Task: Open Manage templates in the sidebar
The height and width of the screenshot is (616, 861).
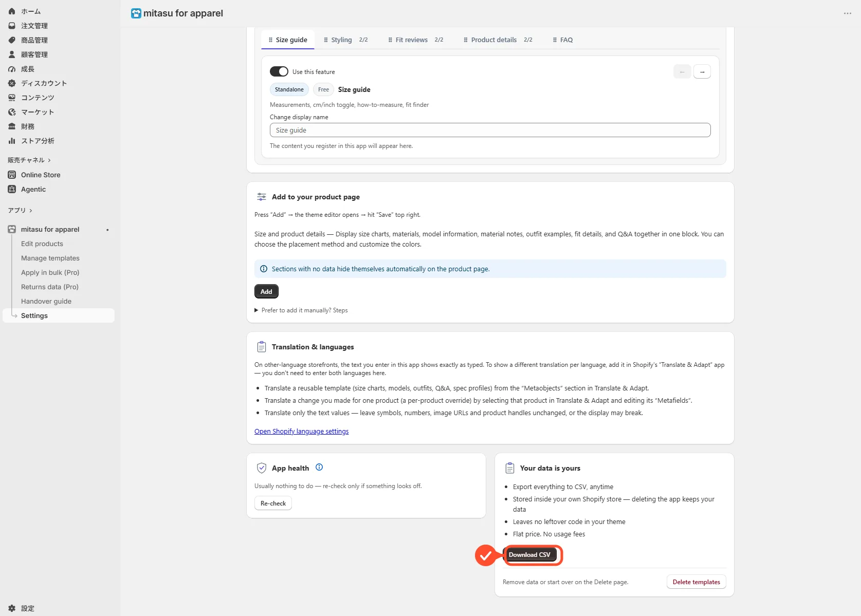Action: (x=50, y=258)
